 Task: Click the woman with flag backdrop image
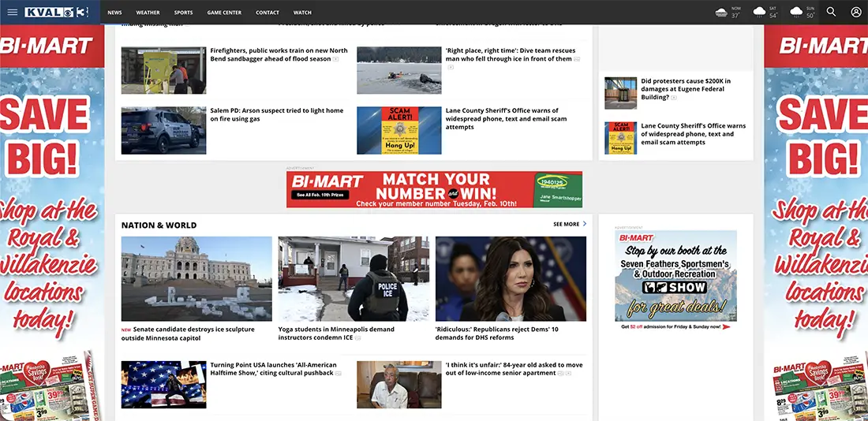pyautogui.click(x=511, y=279)
